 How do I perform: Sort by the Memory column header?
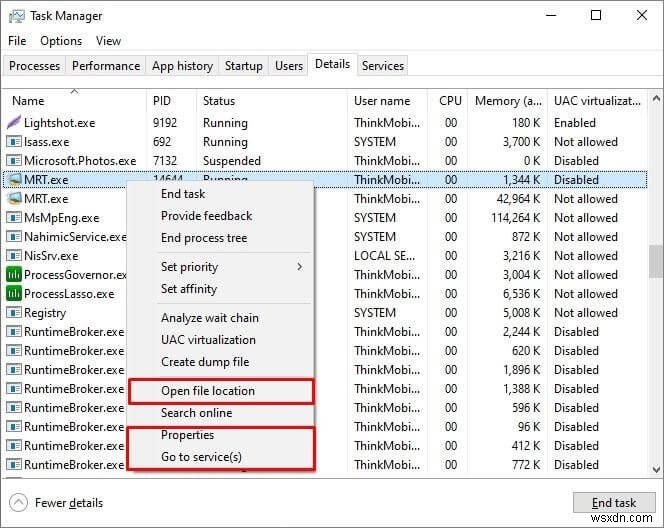pyautogui.click(x=507, y=101)
